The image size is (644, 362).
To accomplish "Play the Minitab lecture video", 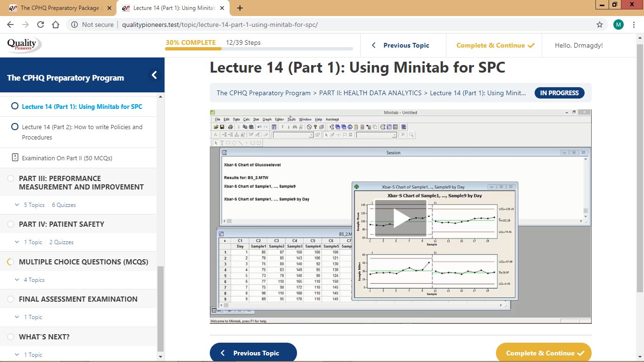I will click(400, 218).
